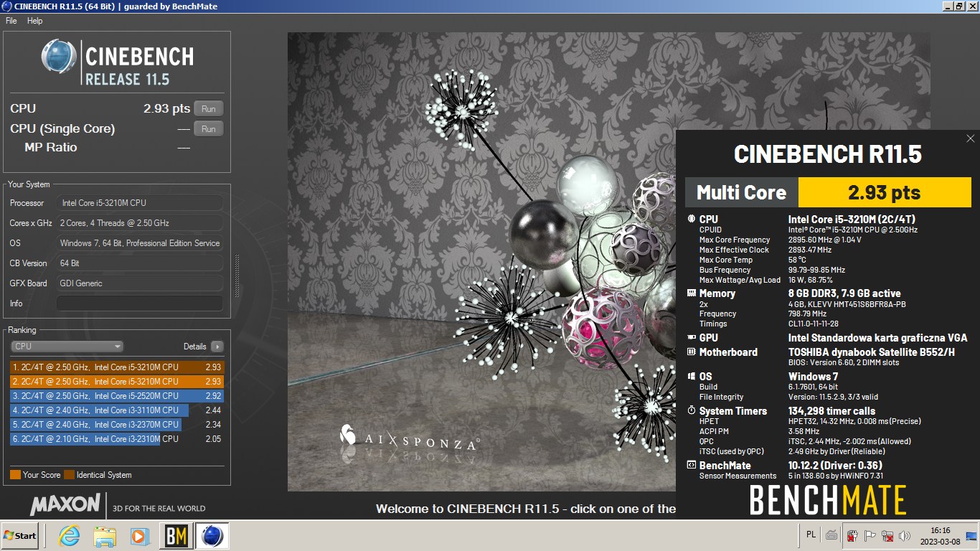Switch to Cinebench taskbar button
Image resolution: width=980 pixels, height=551 pixels.
212,535
